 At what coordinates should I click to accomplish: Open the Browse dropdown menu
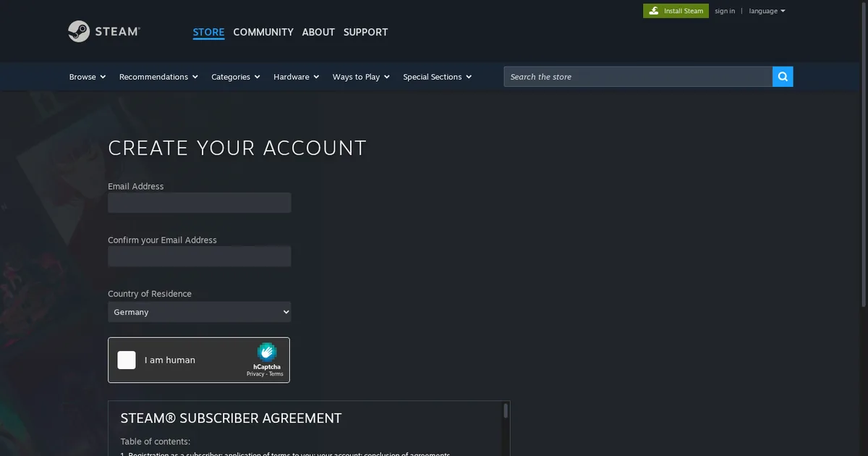pyautogui.click(x=88, y=77)
